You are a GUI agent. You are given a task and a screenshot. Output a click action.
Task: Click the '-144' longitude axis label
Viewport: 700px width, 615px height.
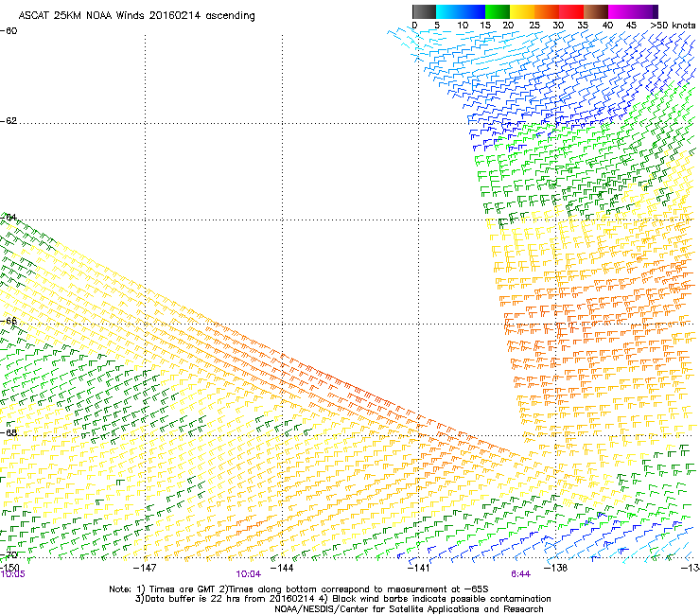[x=282, y=568]
